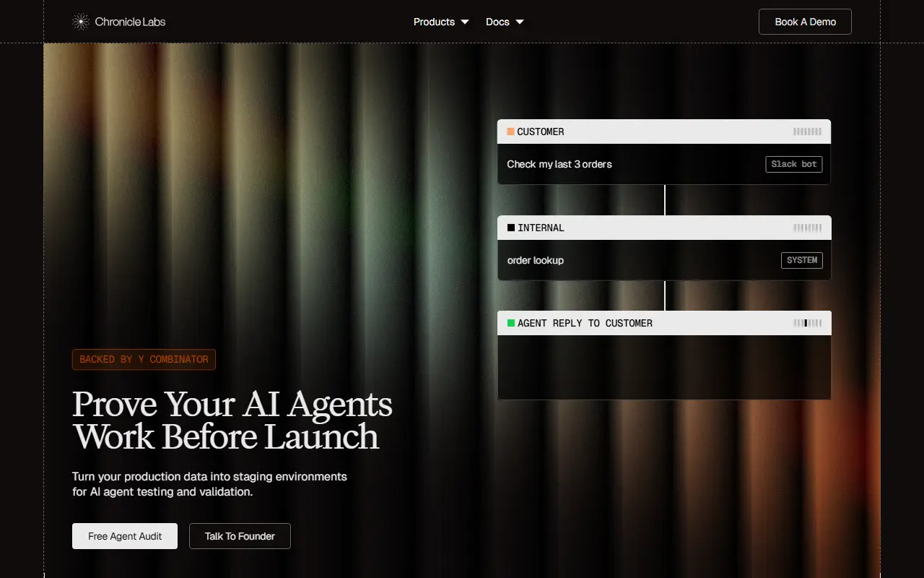Screen dimensions: 924x578
Task: Click the empty agent reply card body
Action: (x=664, y=367)
